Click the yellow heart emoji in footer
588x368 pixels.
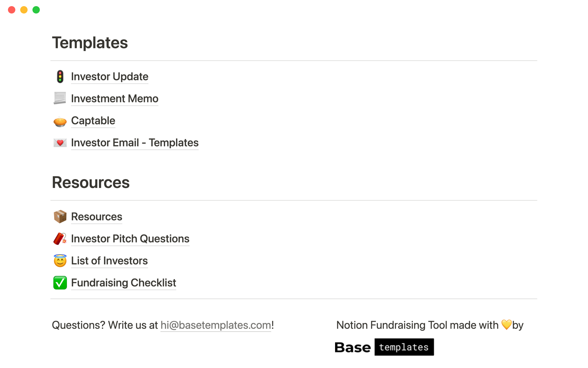point(506,324)
